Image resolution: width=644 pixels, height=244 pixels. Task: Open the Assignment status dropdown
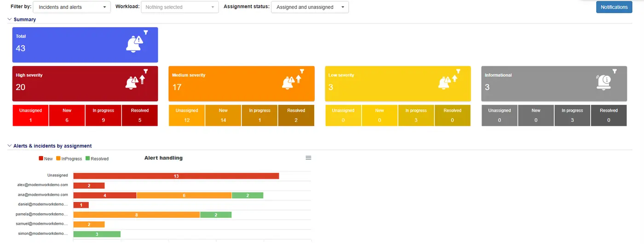pyautogui.click(x=310, y=7)
